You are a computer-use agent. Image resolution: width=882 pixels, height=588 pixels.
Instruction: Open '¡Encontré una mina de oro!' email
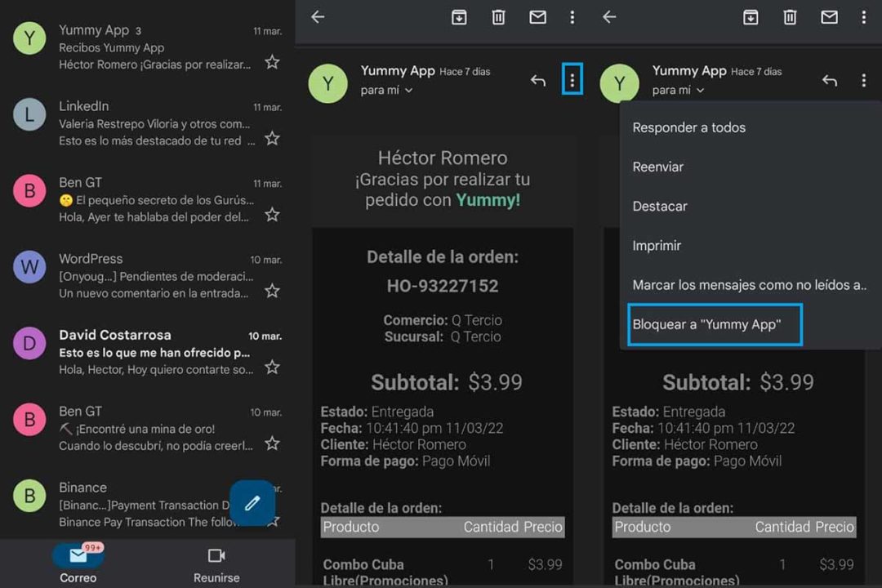147,428
